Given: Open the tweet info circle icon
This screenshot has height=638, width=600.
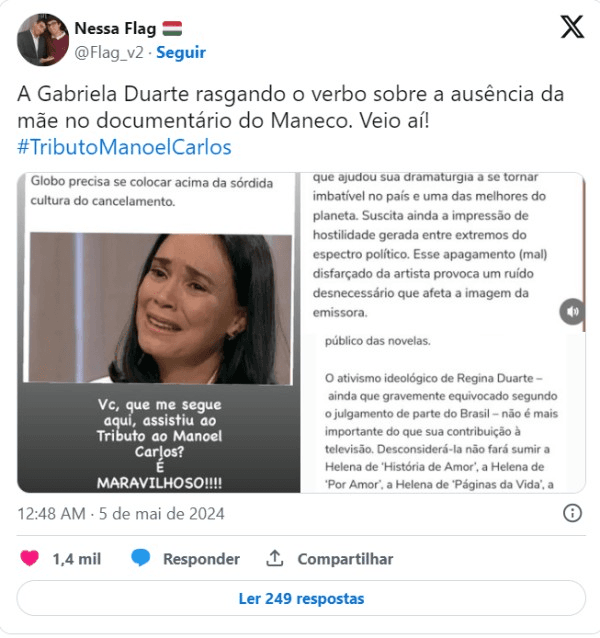Looking at the screenshot, I should pos(572,513).
